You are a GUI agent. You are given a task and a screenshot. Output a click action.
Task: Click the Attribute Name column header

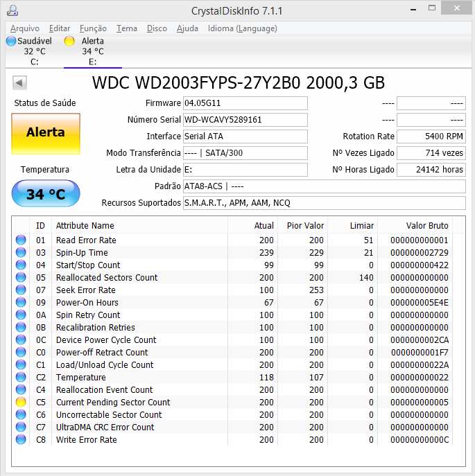85,225
